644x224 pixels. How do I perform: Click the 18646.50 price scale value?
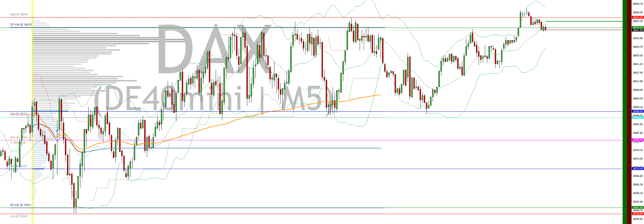[x=638, y=13]
